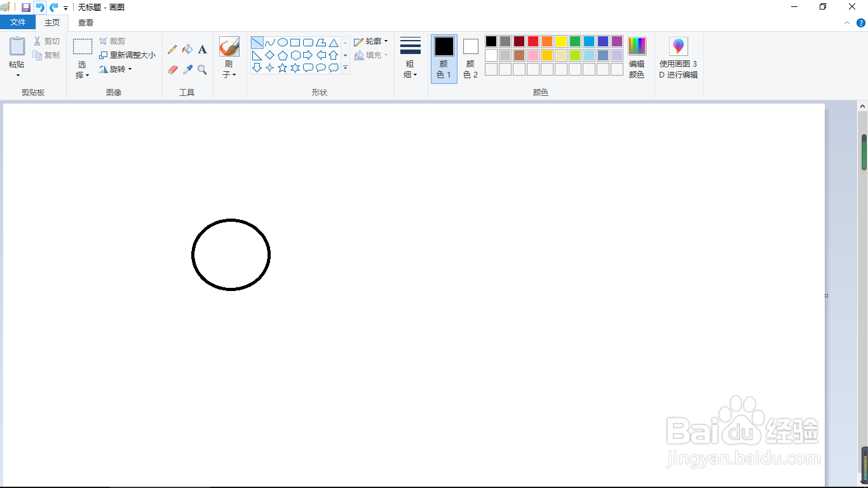
Task: Choose the Diamond shape
Action: (270, 55)
